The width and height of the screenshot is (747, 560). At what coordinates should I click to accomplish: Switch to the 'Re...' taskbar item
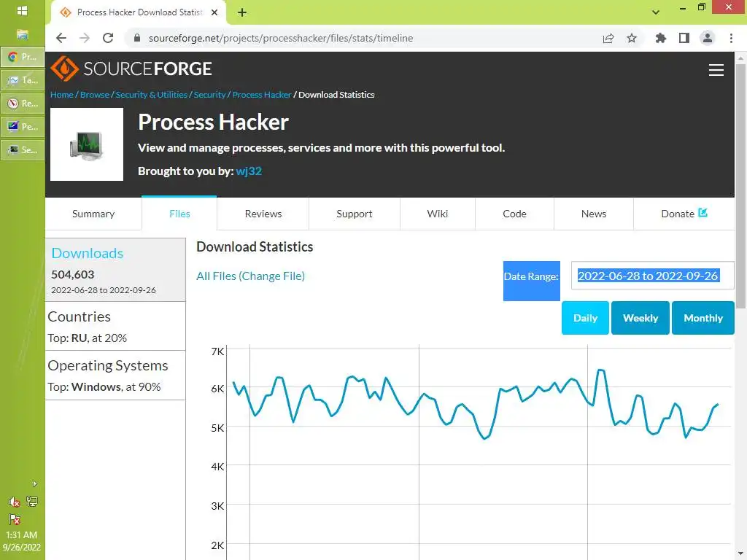pyautogui.click(x=23, y=104)
